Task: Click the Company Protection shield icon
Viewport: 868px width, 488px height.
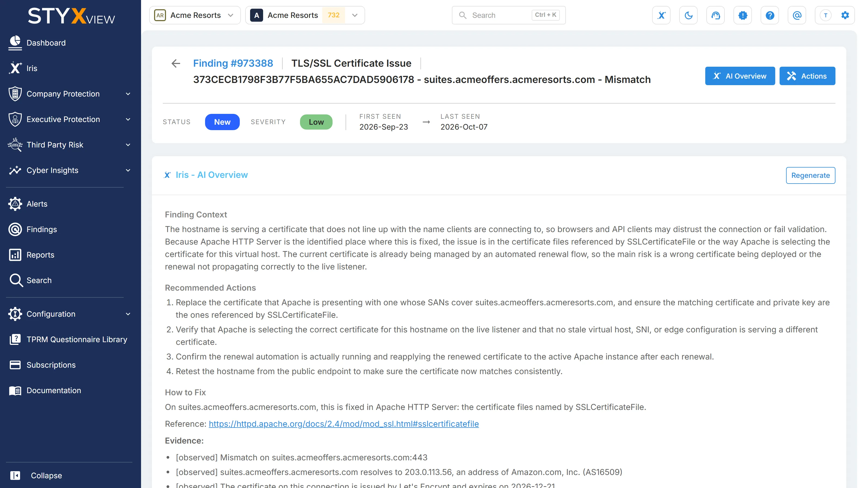Action: click(x=15, y=94)
